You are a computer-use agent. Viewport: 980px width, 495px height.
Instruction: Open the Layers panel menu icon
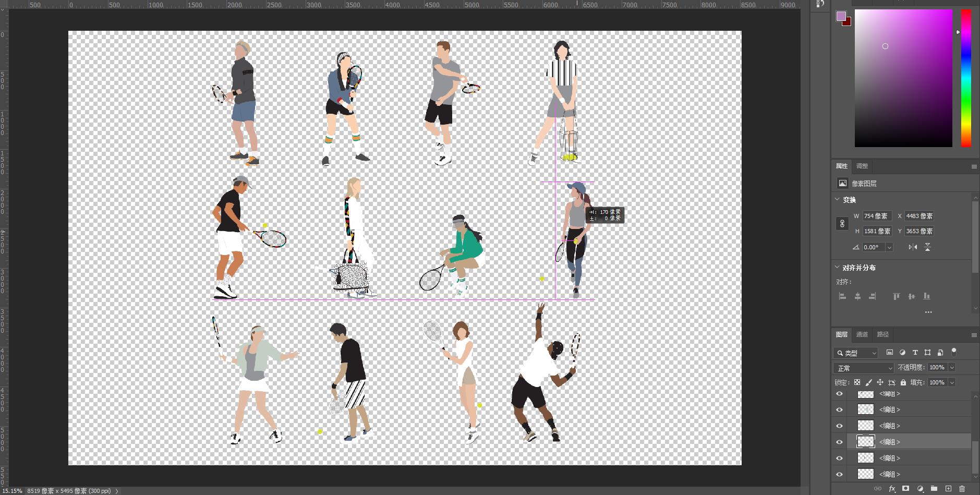974,335
